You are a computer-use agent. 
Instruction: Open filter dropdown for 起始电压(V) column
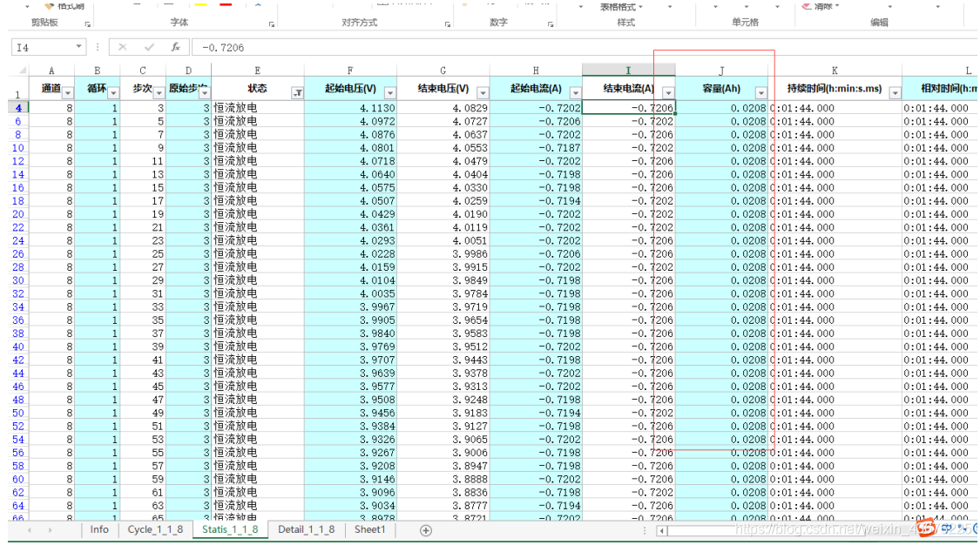[x=390, y=93]
